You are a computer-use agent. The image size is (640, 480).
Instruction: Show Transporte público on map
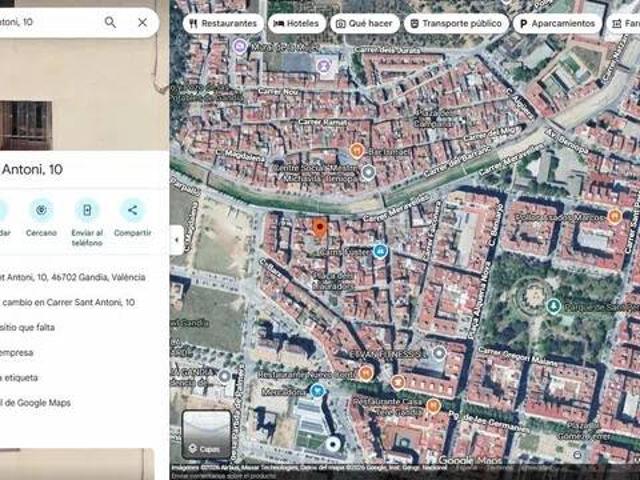456,24
